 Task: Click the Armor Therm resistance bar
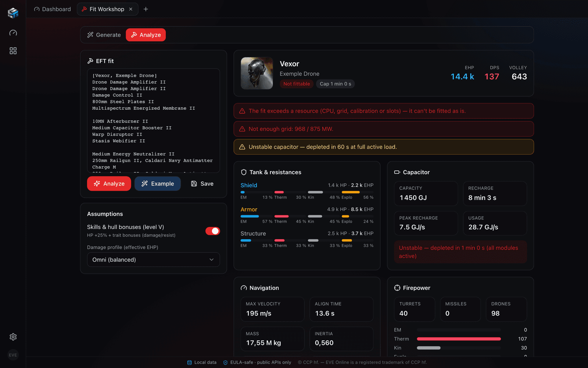(290, 216)
